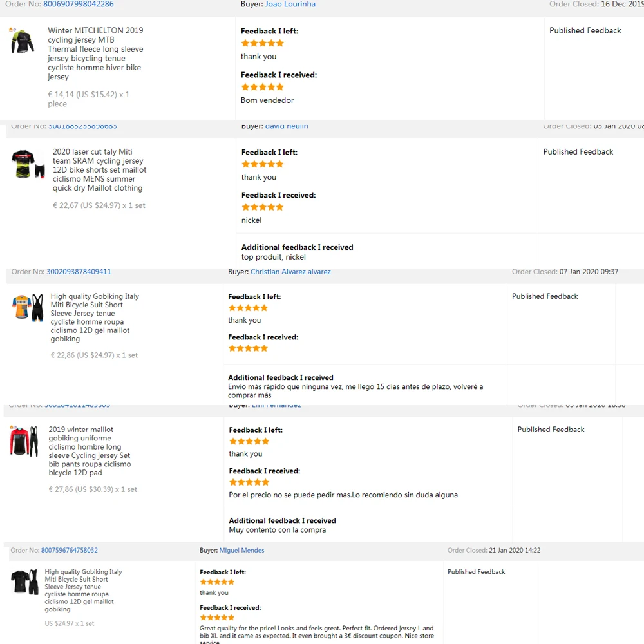This screenshot has width=644, height=644.
Task: Open buyer Joao Lourinha's profile
Action: point(290,4)
